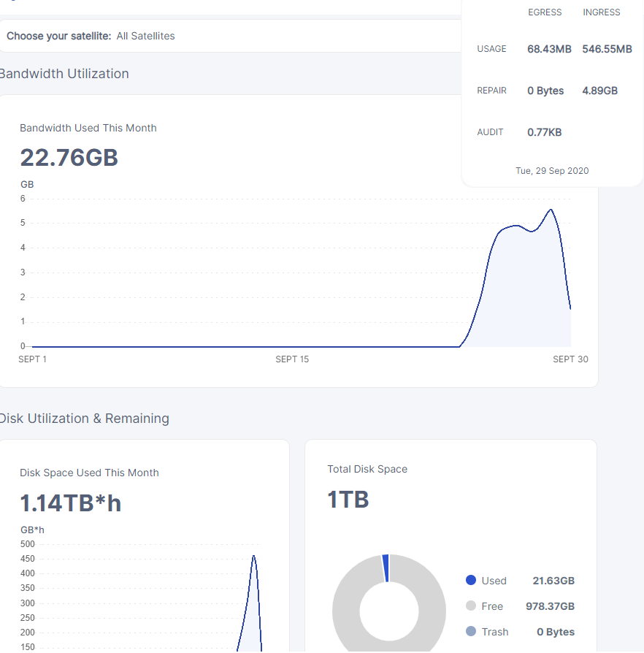644x653 pixels.
Task: Click the INGRESS column header in tooltip
Action: 602,12
